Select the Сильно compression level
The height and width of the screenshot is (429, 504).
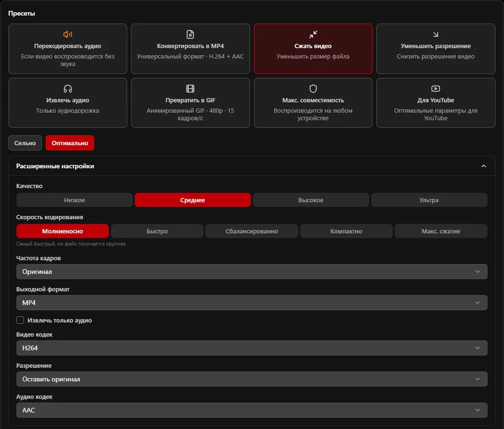point(25,143)
